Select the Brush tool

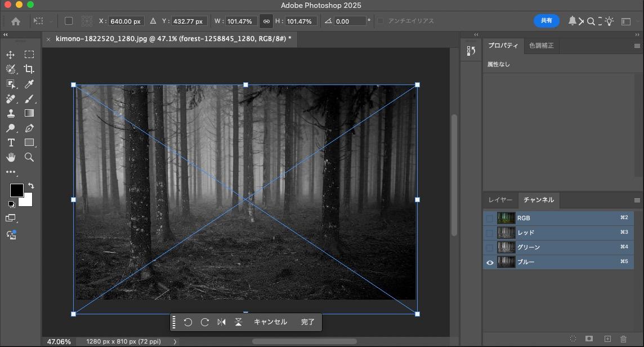click(x=29, y=99)
